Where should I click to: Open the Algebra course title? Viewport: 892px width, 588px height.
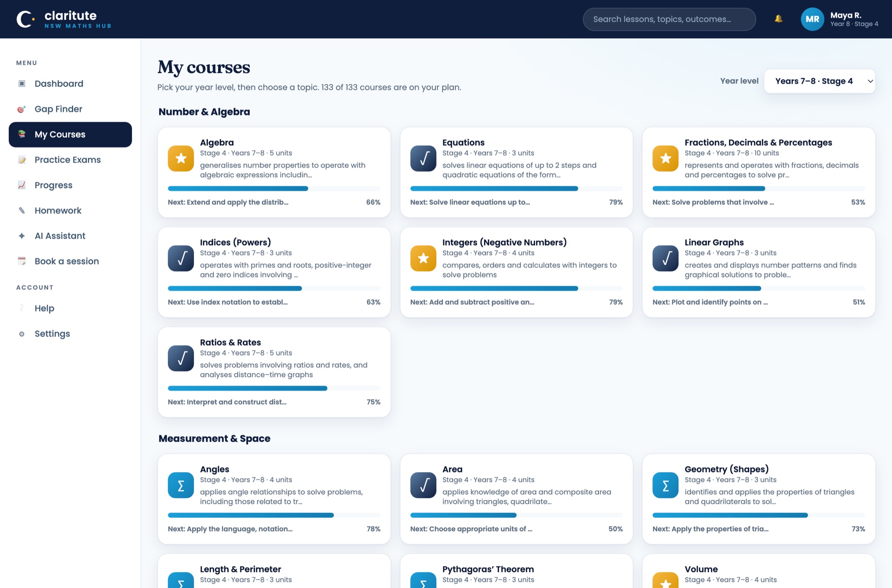point(217,142)
